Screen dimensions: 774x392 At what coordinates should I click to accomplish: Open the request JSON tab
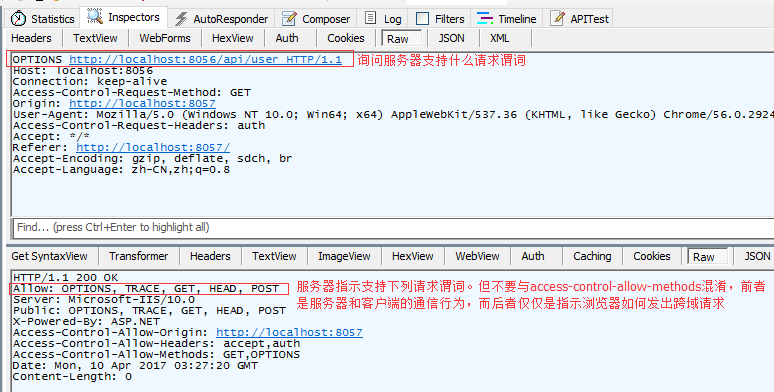(x=451, y=38)
